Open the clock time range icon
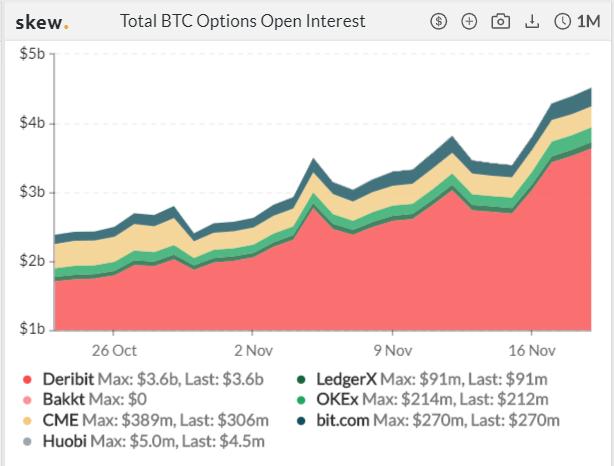 [562, 21]
